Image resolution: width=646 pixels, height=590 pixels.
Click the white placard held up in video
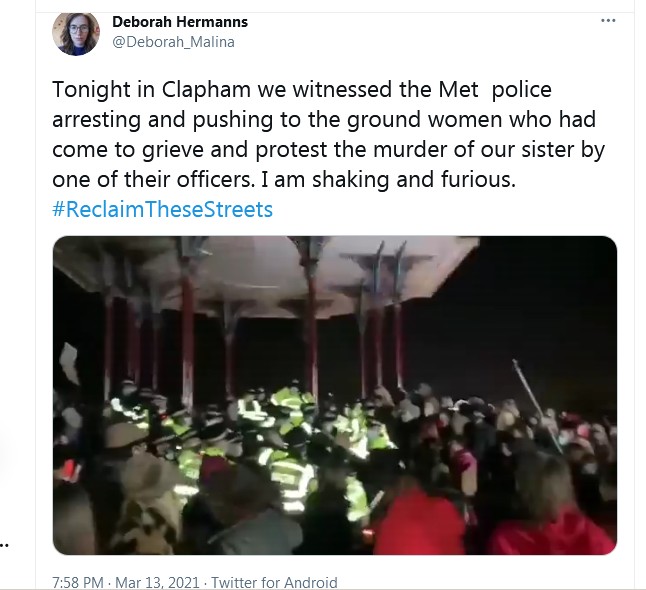[70, 363]
